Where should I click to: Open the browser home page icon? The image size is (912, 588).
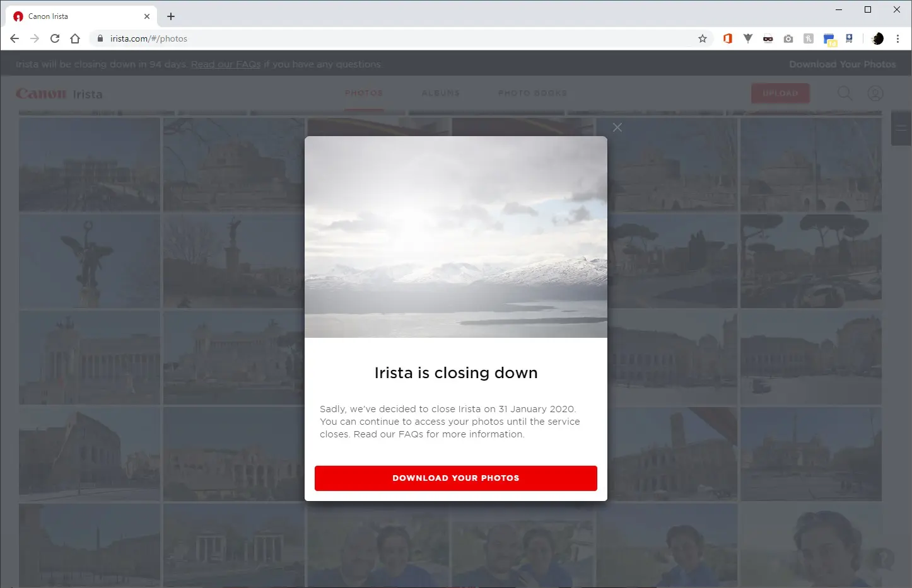[75, 38]
